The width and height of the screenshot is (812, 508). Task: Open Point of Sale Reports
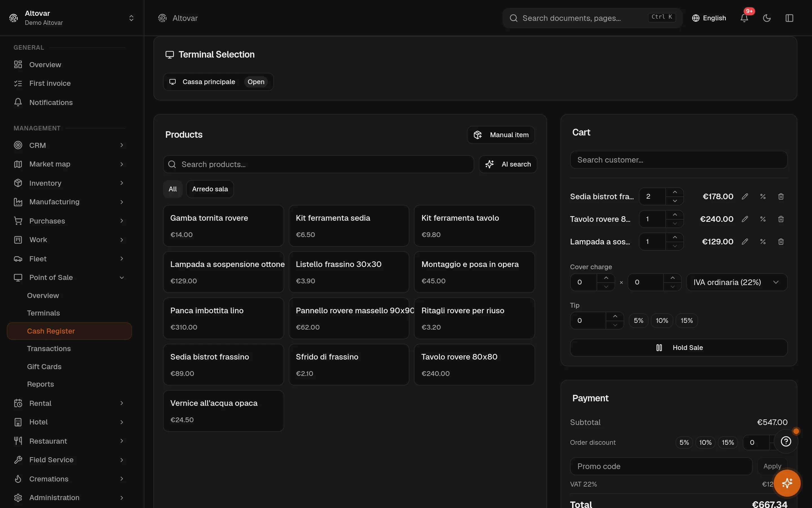coord(40,384)
